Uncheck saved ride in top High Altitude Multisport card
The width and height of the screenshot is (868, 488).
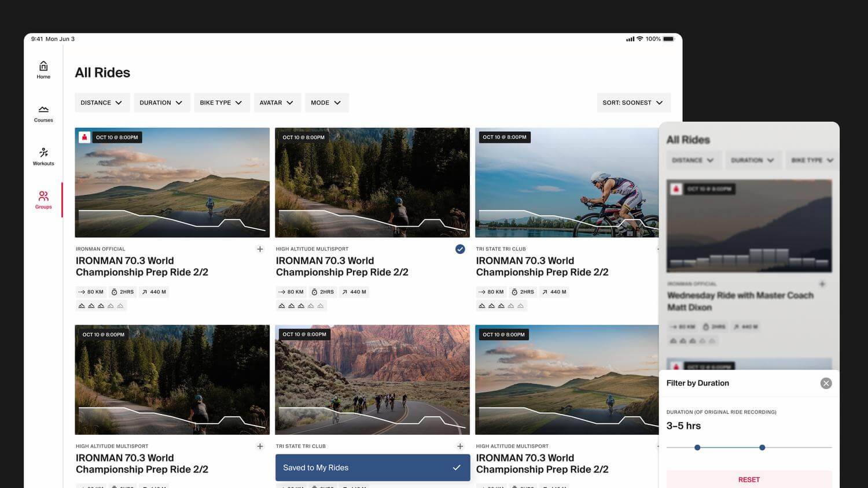[460, 249]
